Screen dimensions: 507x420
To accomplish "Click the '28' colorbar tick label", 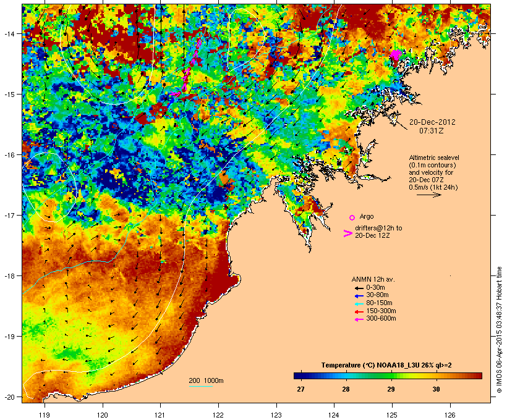I will point(346,389).
